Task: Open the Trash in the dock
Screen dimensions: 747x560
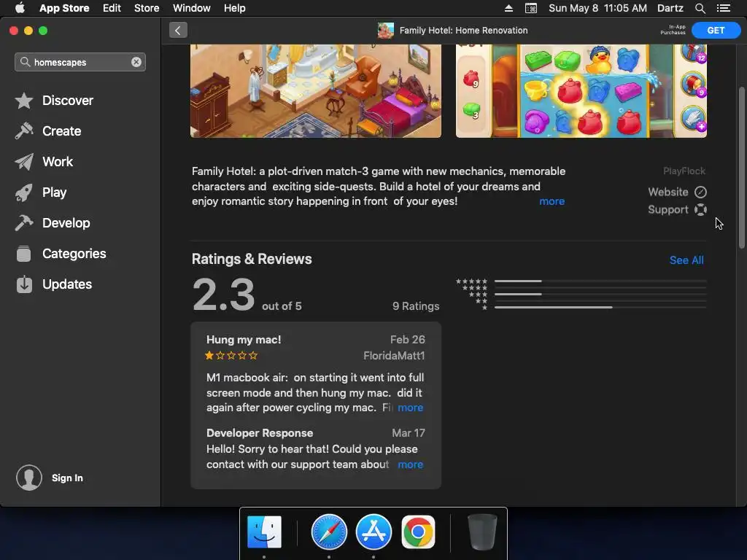Action: click(482, 532)
